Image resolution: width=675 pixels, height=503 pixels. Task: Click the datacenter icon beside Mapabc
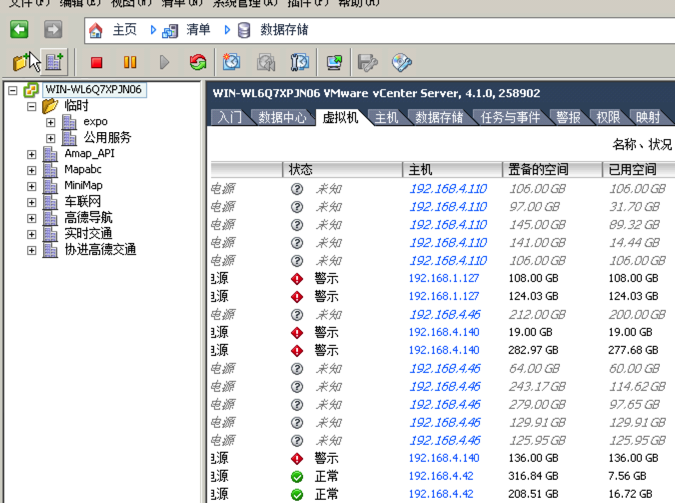coord(50,170)
